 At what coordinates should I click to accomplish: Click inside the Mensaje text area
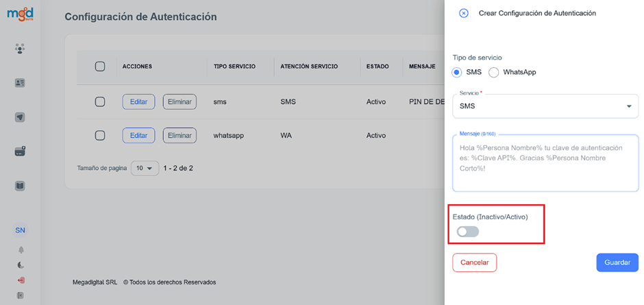[545, 164]
